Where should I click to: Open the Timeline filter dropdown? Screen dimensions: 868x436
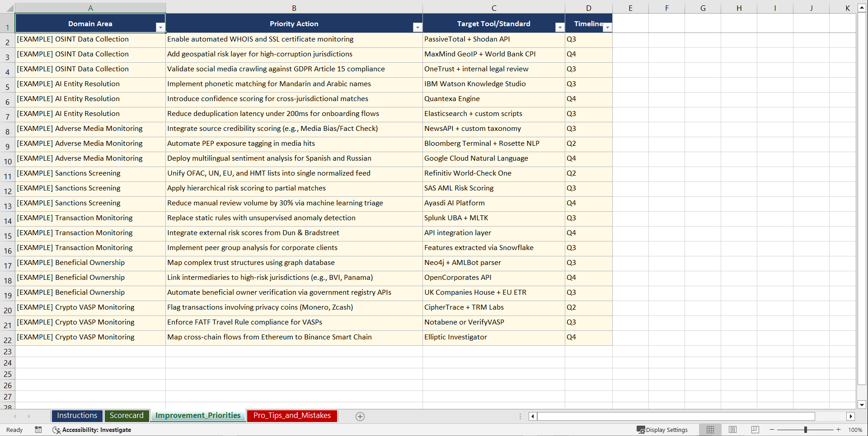[x=607, y=28]
